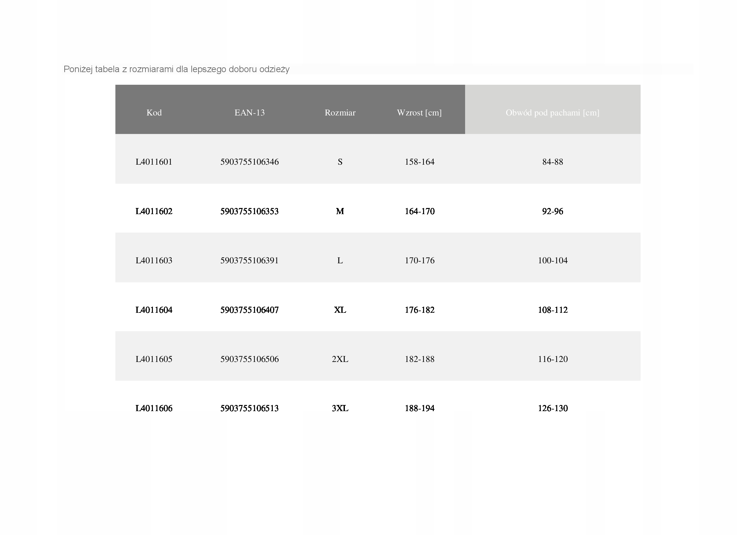Click chest range 84-88
The width and height of the screenshot is (756, 535).
pos(552,162)
